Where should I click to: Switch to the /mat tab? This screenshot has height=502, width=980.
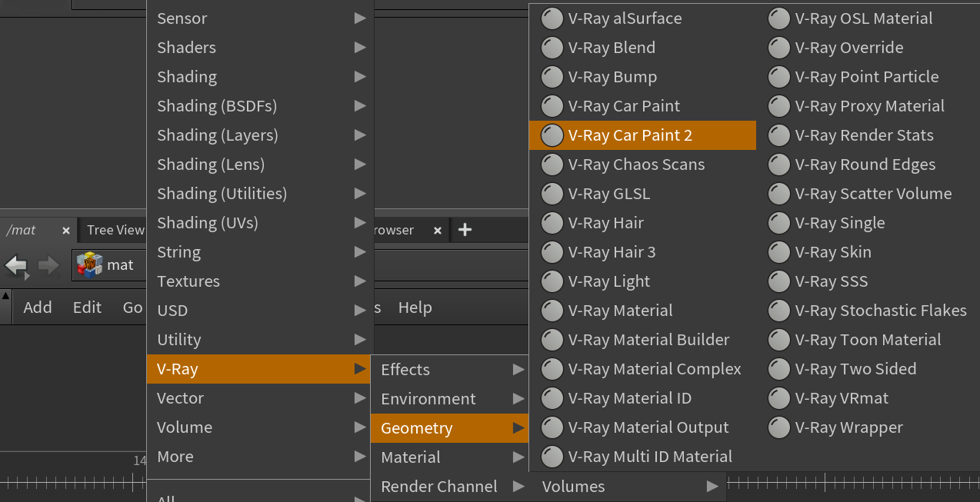pyautogui.click(x=21, y=230)
